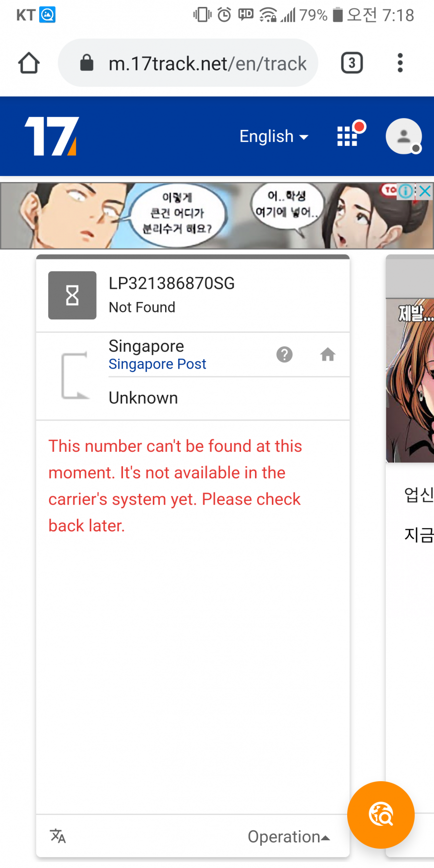The image size is (434, 868).
Task: Open the apps grid icon with red dot
Action: [349, 135]
